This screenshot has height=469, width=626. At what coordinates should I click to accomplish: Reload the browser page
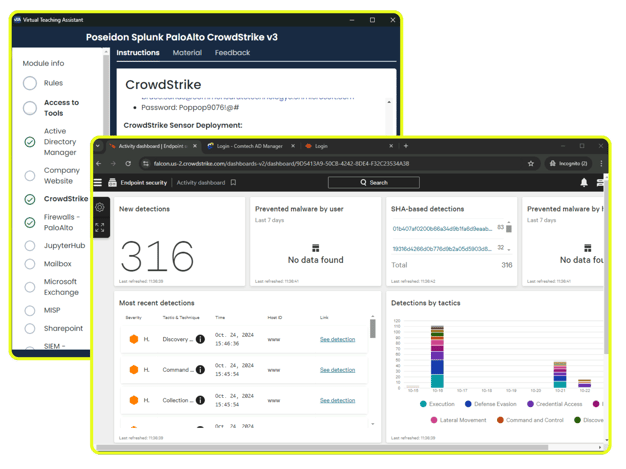(x=128, y=164)
